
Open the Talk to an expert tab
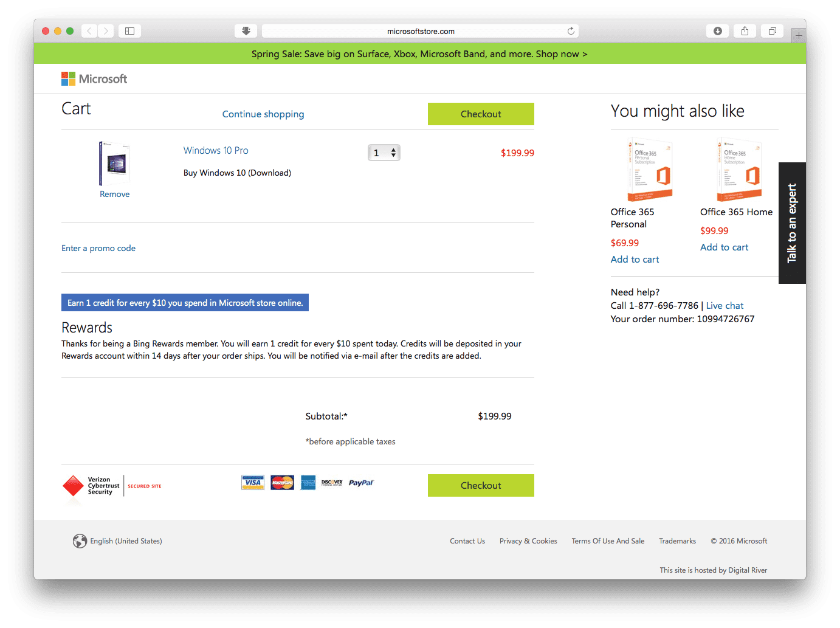click(x=792, y=223)
